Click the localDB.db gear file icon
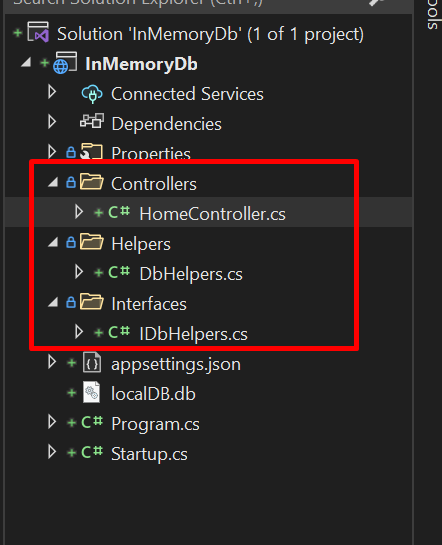Image resolution: width=442 pixels, height=545 pixels. 92,392
